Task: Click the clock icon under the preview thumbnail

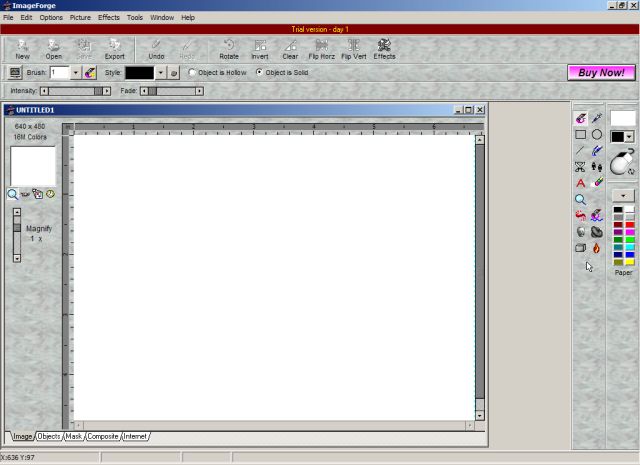Action: click(x=50, y=194)
